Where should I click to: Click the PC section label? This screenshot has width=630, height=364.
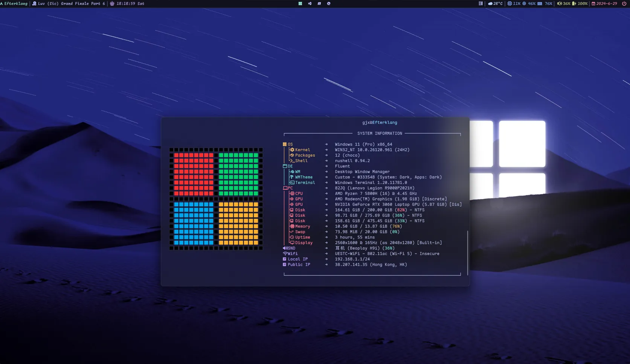click(290, 188)
